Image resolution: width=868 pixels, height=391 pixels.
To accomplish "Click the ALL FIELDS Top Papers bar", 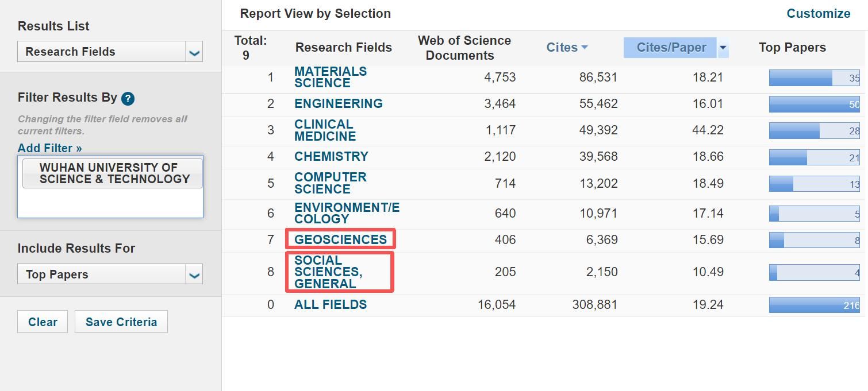I will [814, 305].
